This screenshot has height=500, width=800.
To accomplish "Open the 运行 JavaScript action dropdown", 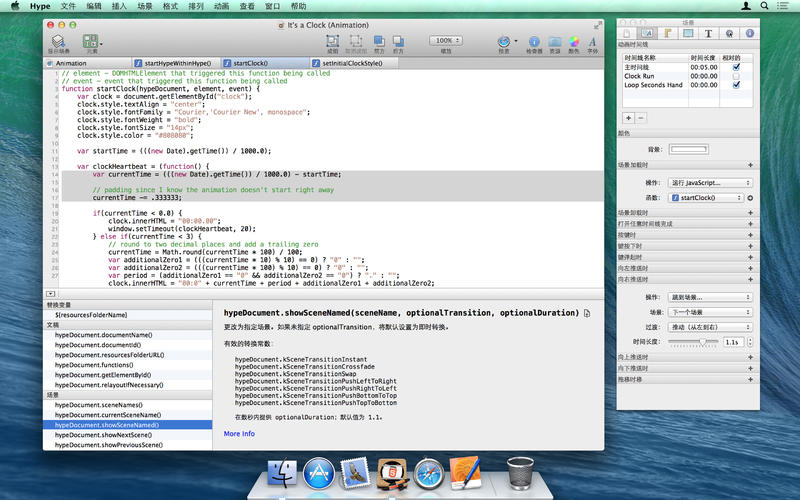I will (x=710, y=183).
